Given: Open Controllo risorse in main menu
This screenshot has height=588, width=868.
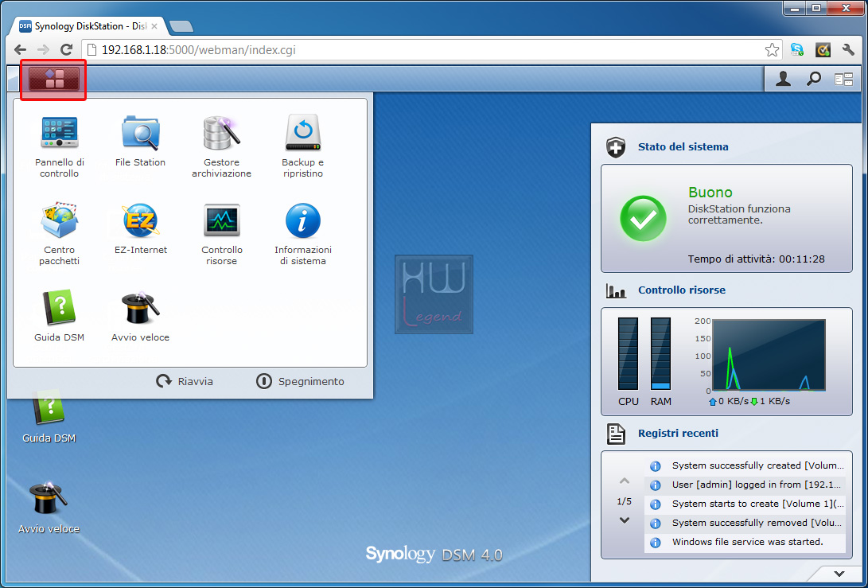Looking at the screenshot, I should pyautogui.click(x=221, y=234).
